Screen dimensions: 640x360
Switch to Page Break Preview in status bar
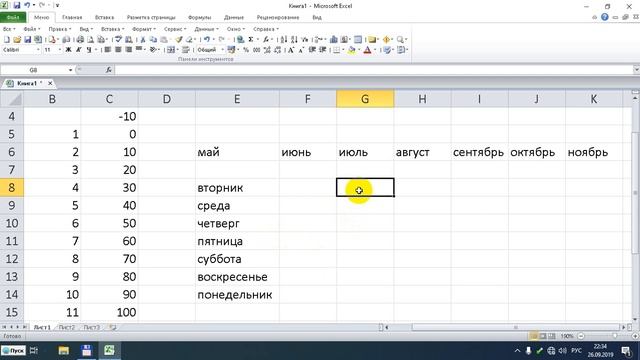551,336
